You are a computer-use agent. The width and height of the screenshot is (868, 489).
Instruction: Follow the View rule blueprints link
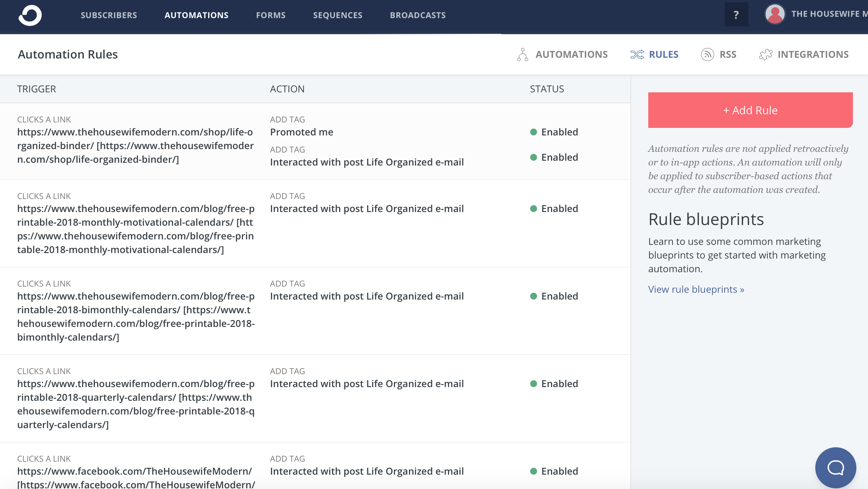pos(696,289)
